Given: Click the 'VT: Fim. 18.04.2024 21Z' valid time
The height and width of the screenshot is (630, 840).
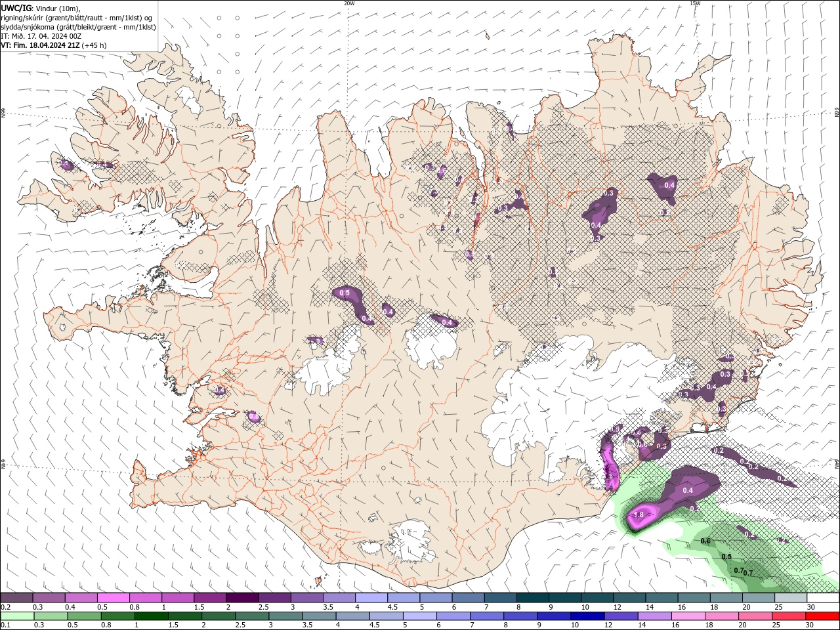Looking at the screenshot, I should click(41, 45).
